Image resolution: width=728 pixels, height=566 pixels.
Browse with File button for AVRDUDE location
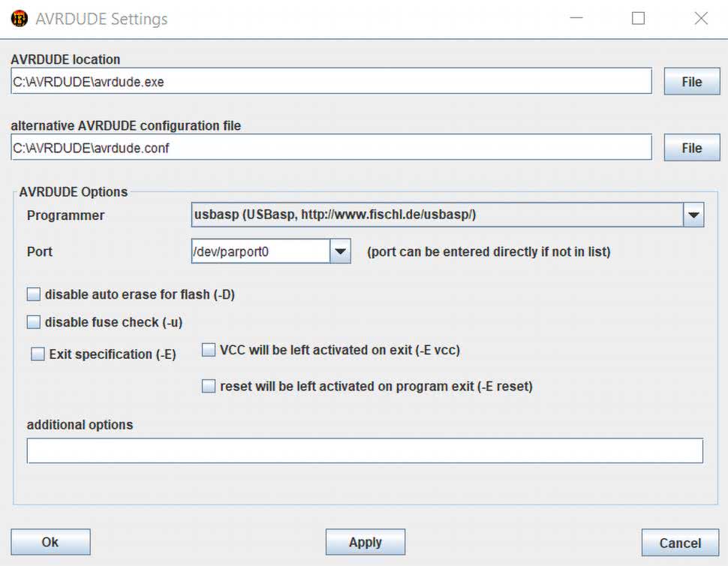click(x=691, y=82)
